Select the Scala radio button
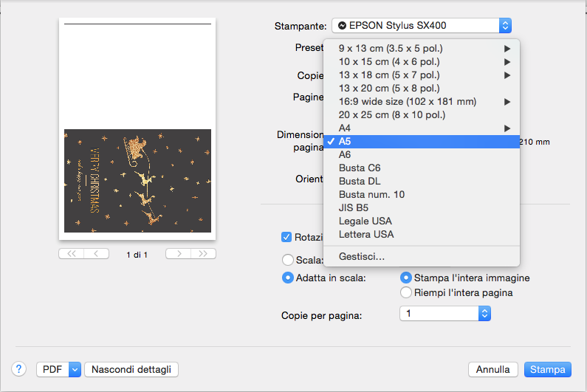This screenshot has width=587, height=392. [x=287, y=260]
